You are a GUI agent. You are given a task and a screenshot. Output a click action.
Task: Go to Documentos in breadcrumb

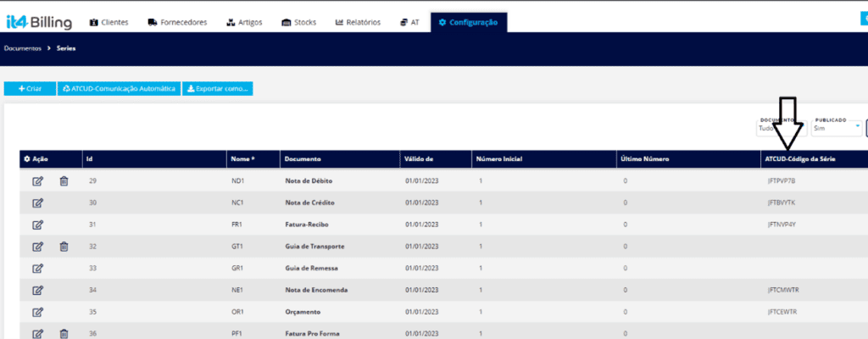tap(22, 49)
